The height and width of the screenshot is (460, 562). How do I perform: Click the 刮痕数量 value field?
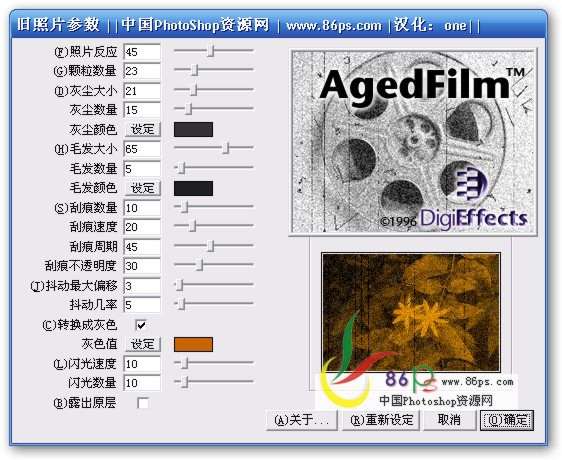click(x=142, y=208)
